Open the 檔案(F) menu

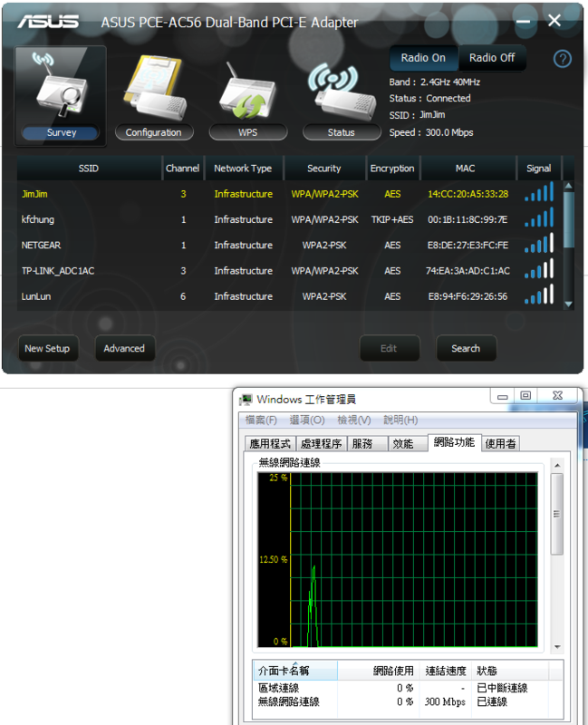(261, 420)
